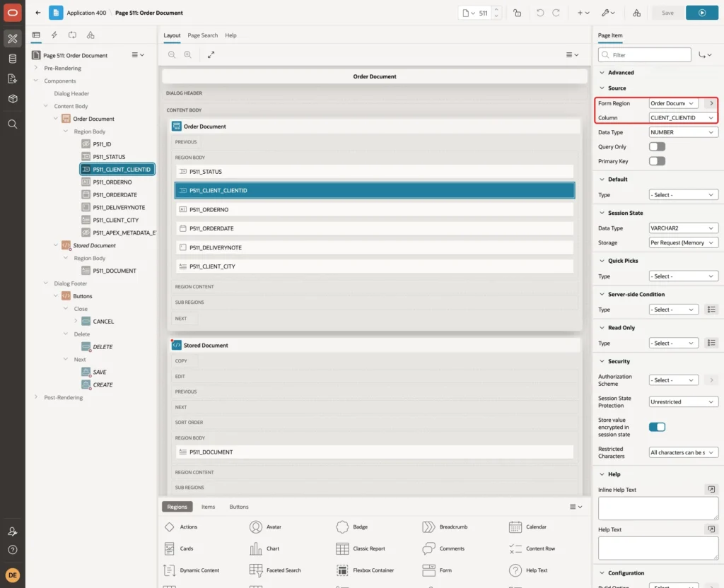Open the Session State VARCHAR2 dropdown
724x588 pixels.
pyautogui.click(x=684, y=228)
